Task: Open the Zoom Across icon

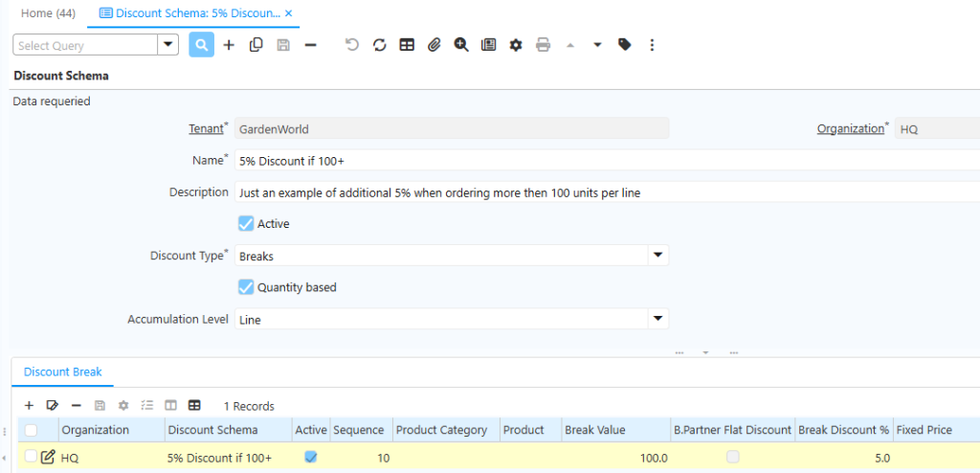Action: [x=461, y=45]
